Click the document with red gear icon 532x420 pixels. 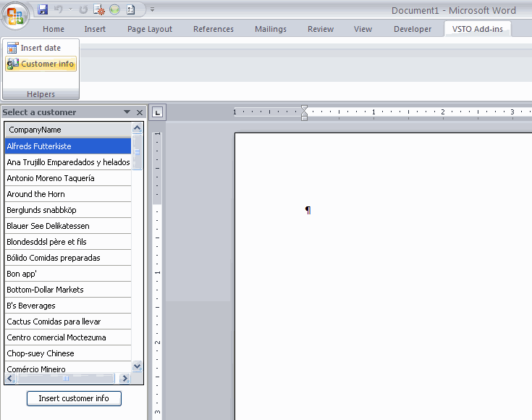(x=98, y=10)
